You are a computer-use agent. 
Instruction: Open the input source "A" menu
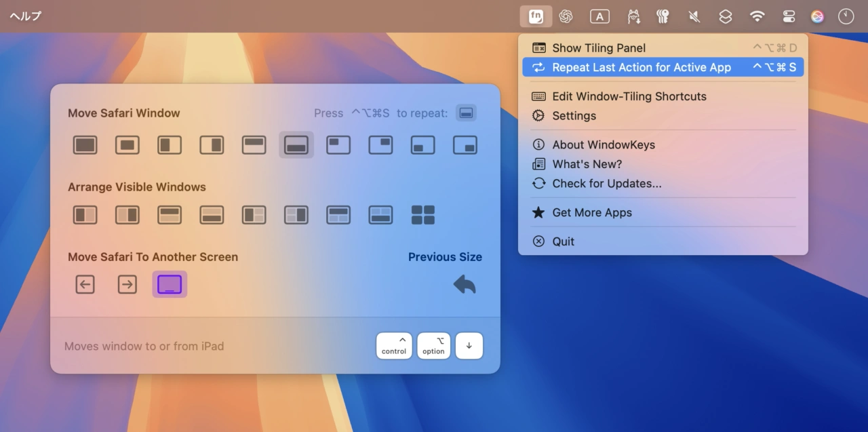[599, 16]
